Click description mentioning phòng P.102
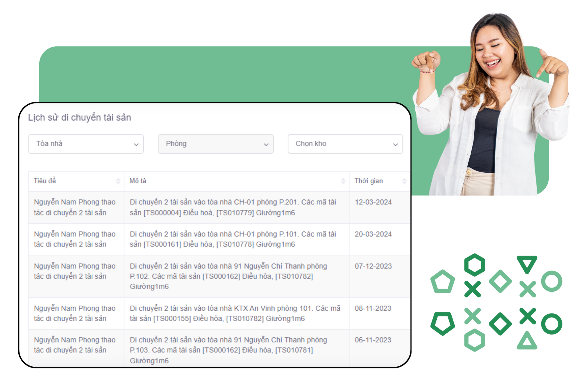588x391 pixels. (x=228, y=276)
